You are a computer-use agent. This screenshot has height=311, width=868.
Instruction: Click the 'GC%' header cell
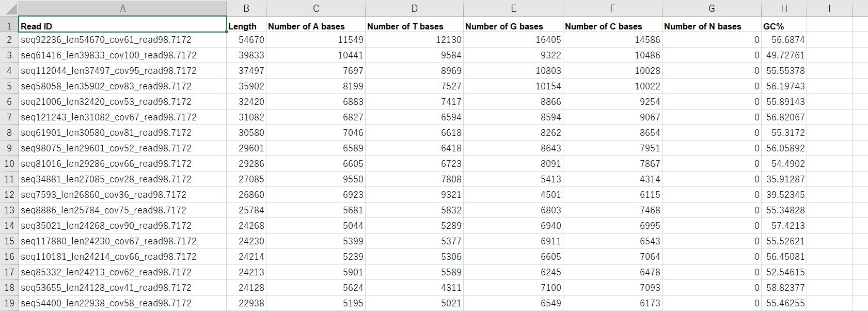click(x=784, y=26)
